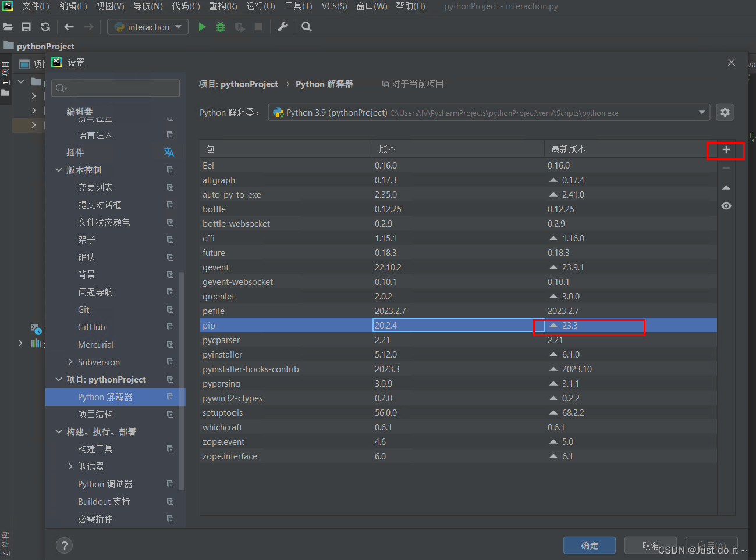The image size is (756, 560).
Task: Select 变更列表 in settings tree
Action: pos(95,187)
